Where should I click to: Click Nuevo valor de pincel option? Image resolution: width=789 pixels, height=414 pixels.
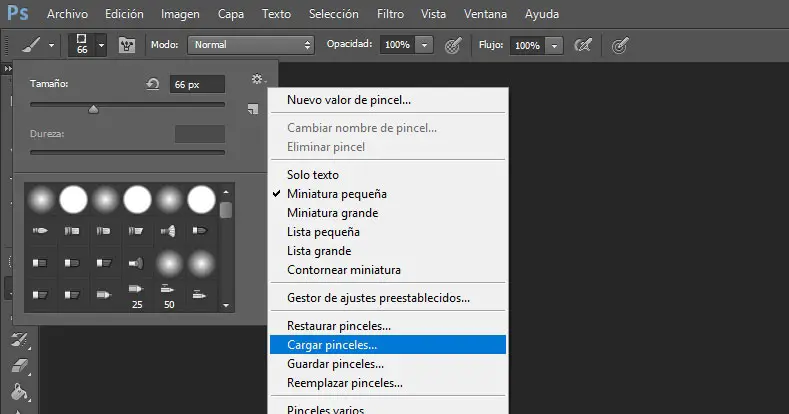(x=348, y=100)
